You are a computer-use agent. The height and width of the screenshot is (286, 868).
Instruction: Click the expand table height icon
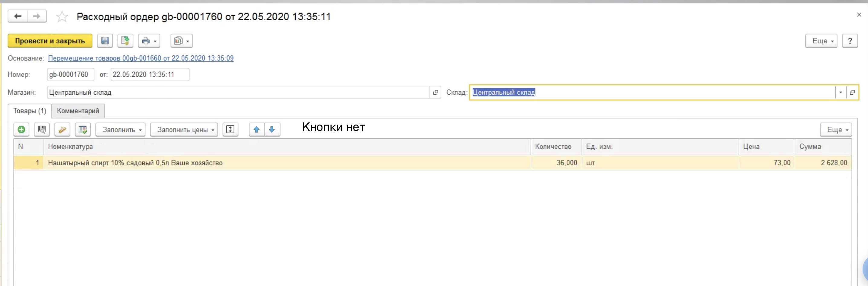tap(231, 129)
